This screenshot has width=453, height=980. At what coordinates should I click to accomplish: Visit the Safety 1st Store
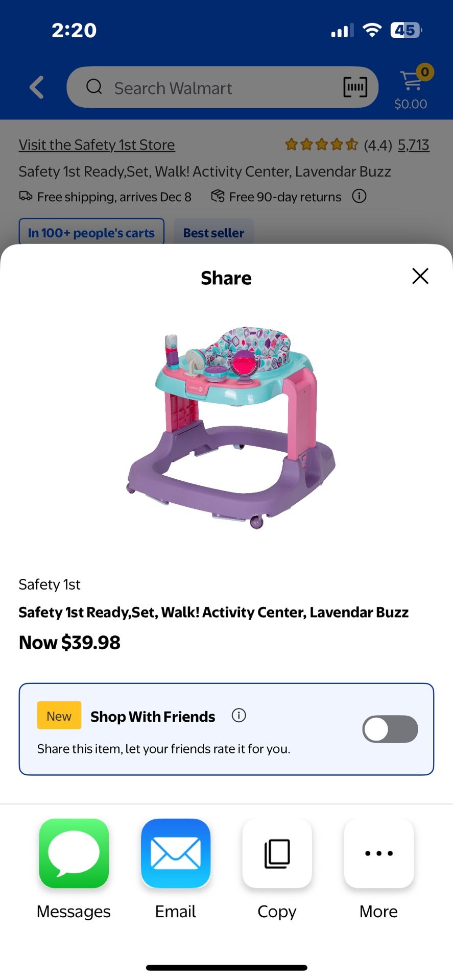tap(97, 144)
